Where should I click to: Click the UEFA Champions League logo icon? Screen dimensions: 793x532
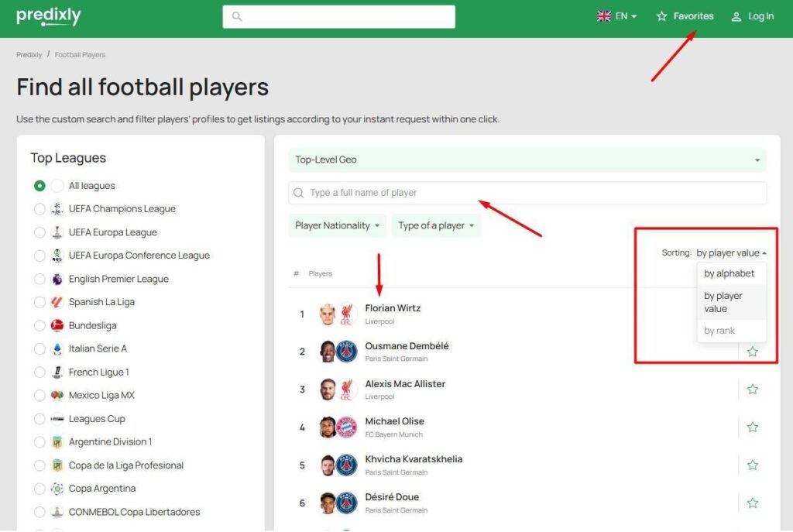tap(57, 208)
